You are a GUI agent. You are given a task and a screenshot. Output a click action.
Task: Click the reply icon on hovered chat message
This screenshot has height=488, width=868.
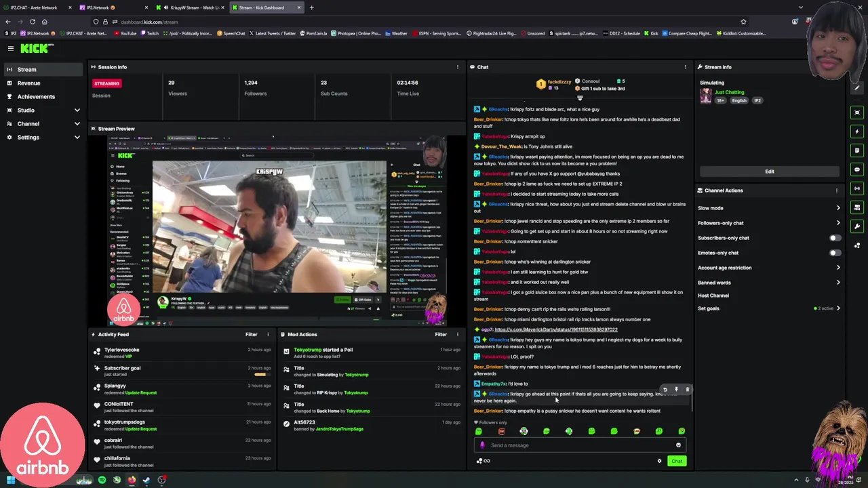pyautogui.click(x=665, y=390)
